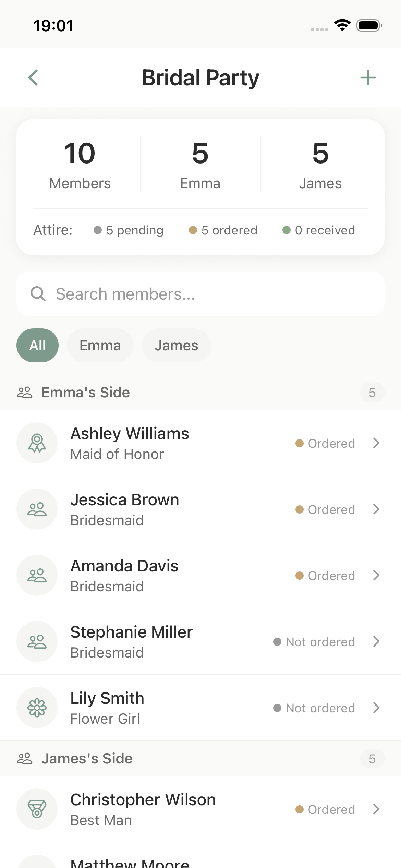Image resolution: width=401 pixels, height=868 pixels.
Task: Tap the Emma's Side section header
Action: (86, 393)
